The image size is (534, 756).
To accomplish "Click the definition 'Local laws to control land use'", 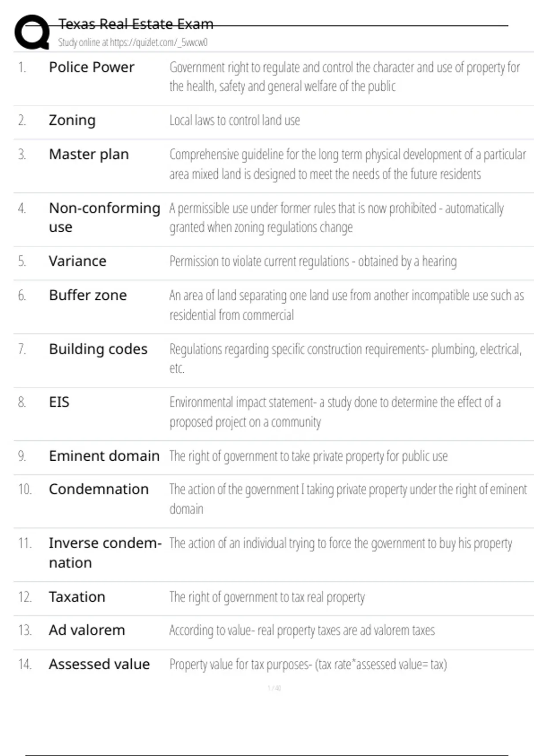I will [235, 121].
